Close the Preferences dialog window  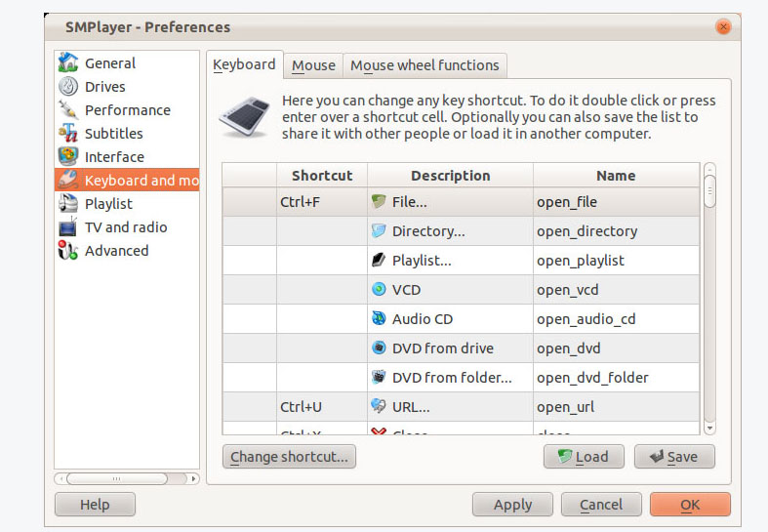(723, 26)
